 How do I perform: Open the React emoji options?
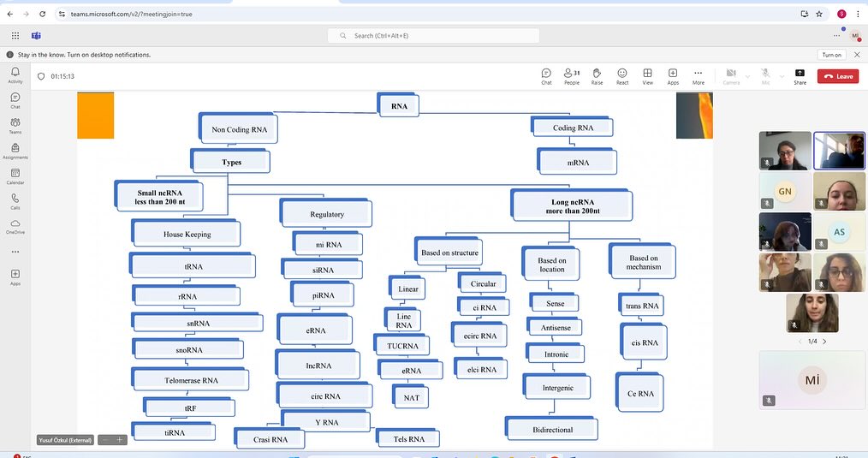pyautogui.click(x=622, y=76)
